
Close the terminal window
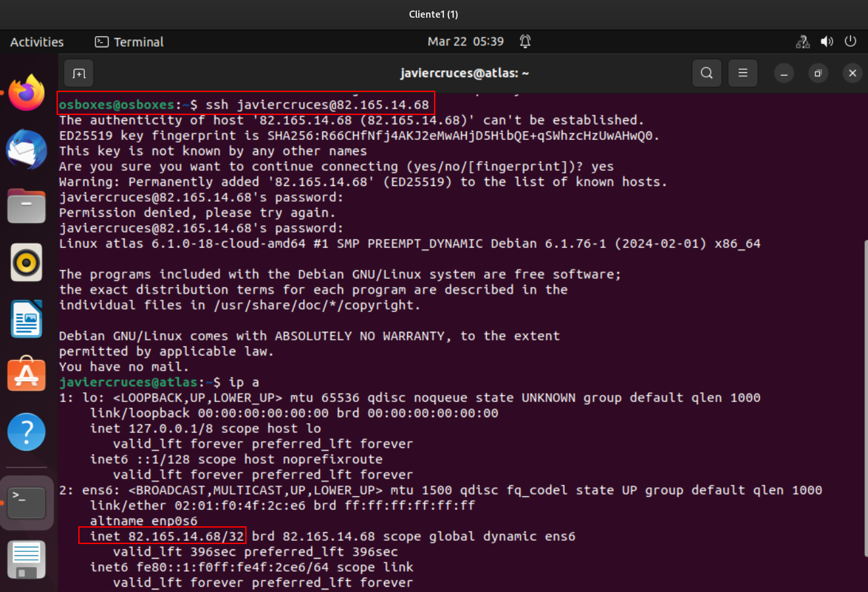(x=852, y=73)
